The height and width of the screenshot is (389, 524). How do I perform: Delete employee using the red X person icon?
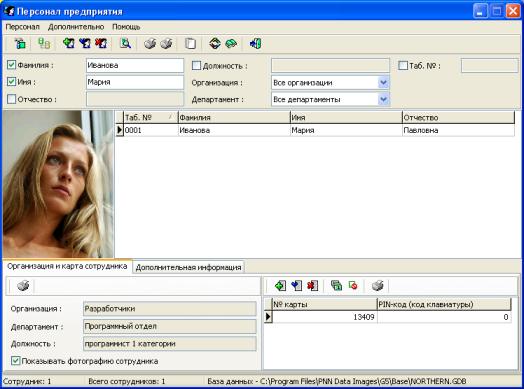tap(101, 43)
